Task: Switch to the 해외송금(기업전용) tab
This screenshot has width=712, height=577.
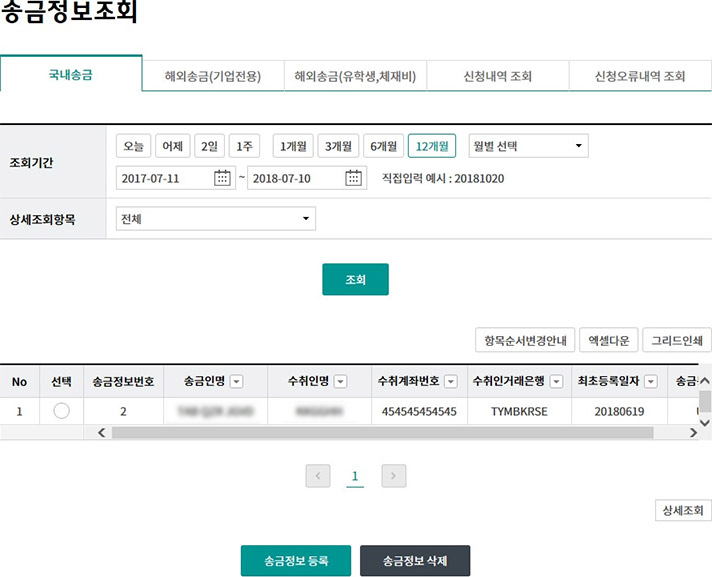Action: coord(212,76)
